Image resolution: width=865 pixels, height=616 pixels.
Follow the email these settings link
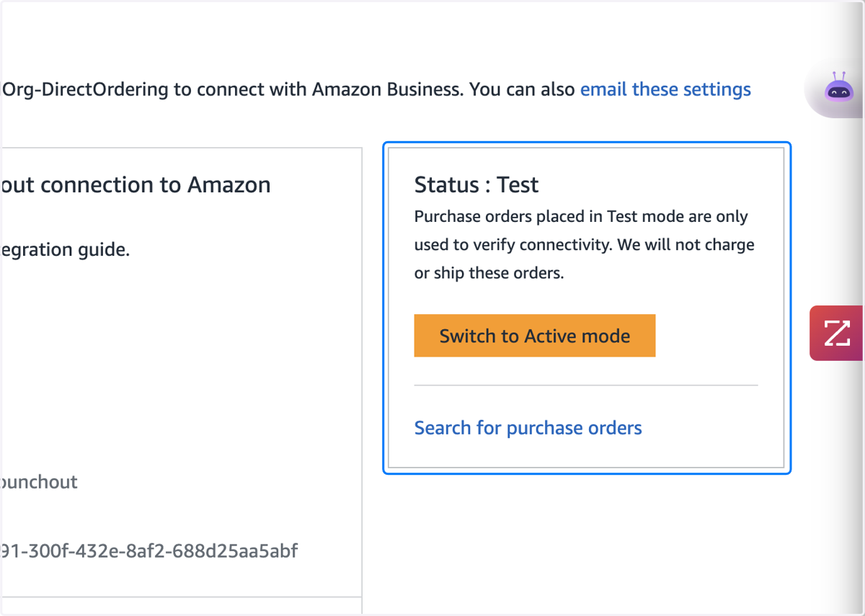[665, 89]
